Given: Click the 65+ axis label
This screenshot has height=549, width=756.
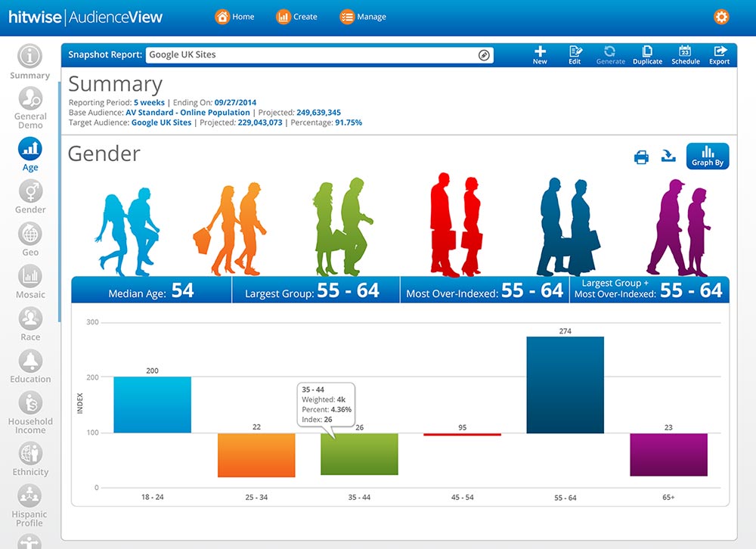Looking at the screenshot, I should click(x=669, y=497).
